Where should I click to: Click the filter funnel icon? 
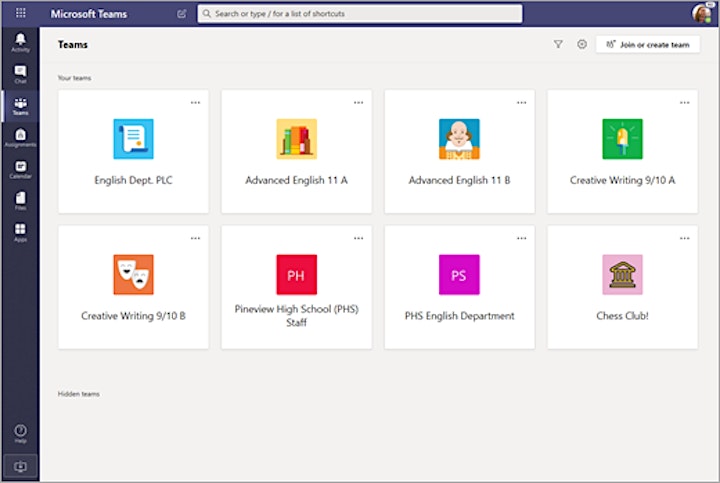click(558, 45)
